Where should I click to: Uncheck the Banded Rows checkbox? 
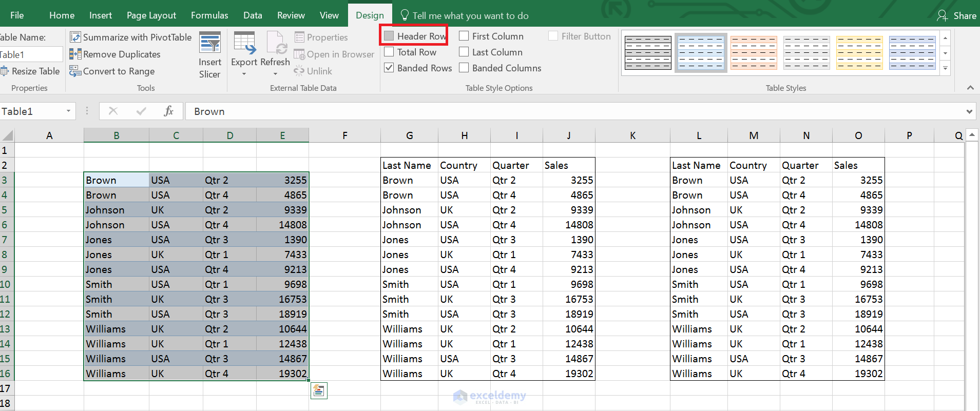tap(389, 68)
